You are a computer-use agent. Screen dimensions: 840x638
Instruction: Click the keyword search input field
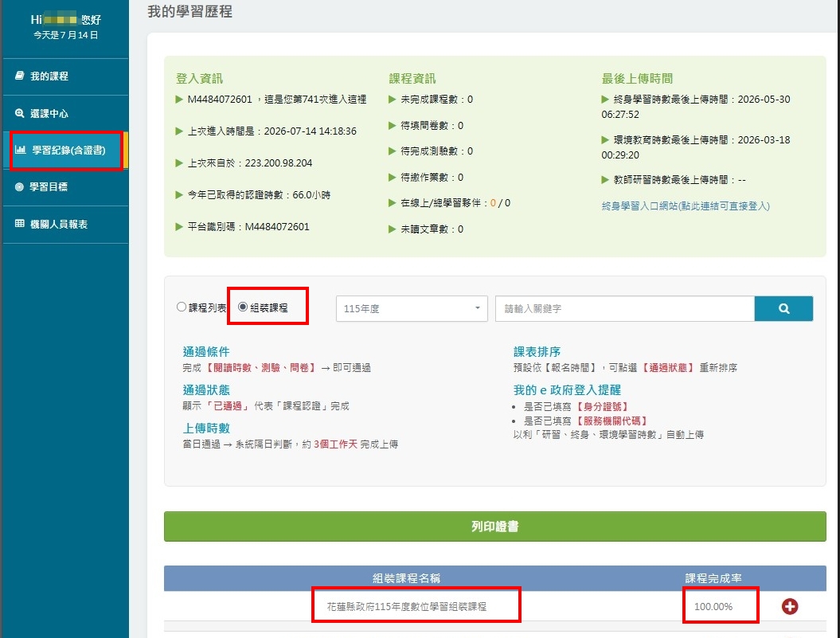point(625,309)
